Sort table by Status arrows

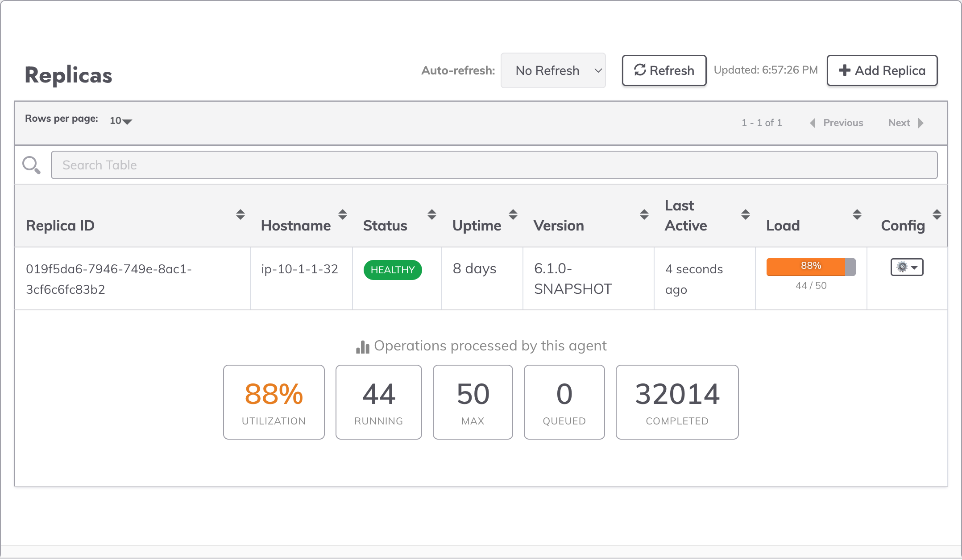click(x=432, y=214)
